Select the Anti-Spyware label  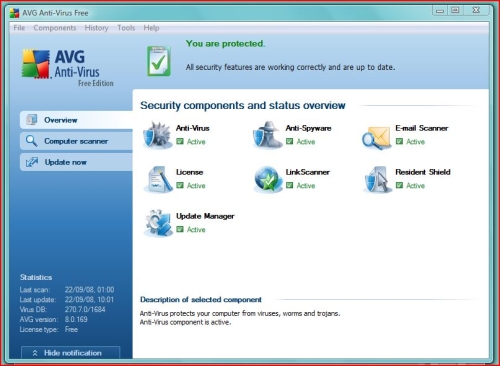pyautogui.click(x=308, y=128)
